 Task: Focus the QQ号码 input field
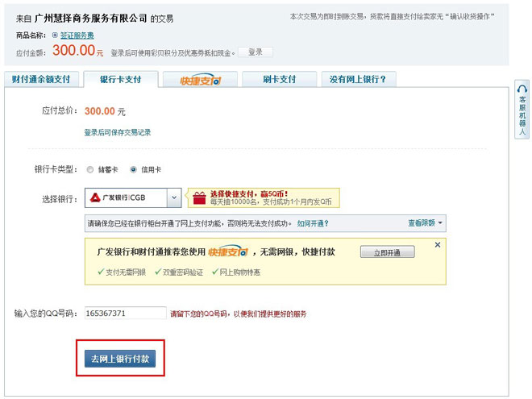coord(126,314)
